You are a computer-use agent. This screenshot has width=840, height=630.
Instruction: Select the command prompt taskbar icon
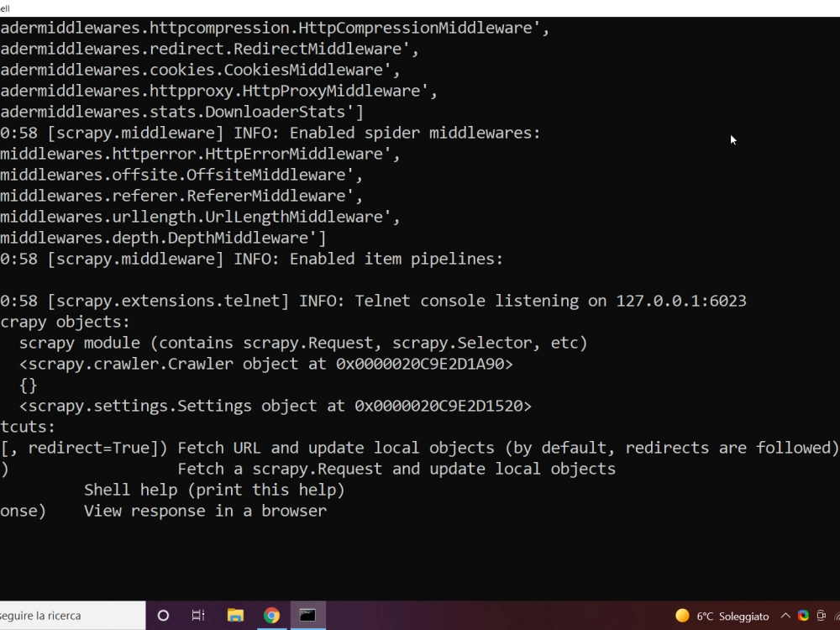[307, 616]
